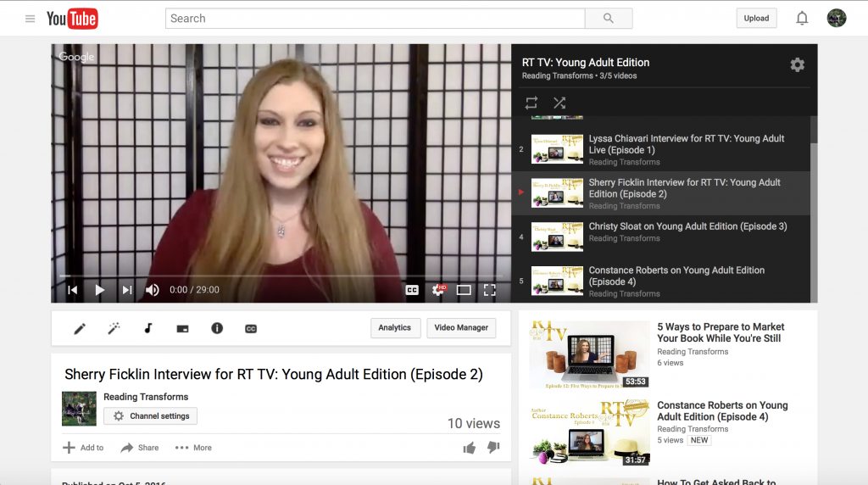Open the Add to playlist menu
Image resolution: width=868 pixels, height=485 pixels.
(x=83, y=448)
